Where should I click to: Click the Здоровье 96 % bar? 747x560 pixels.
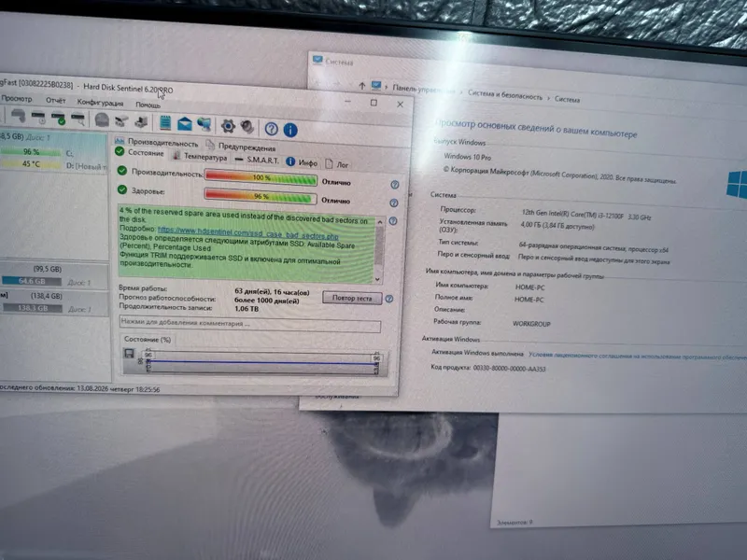[261, 196]
